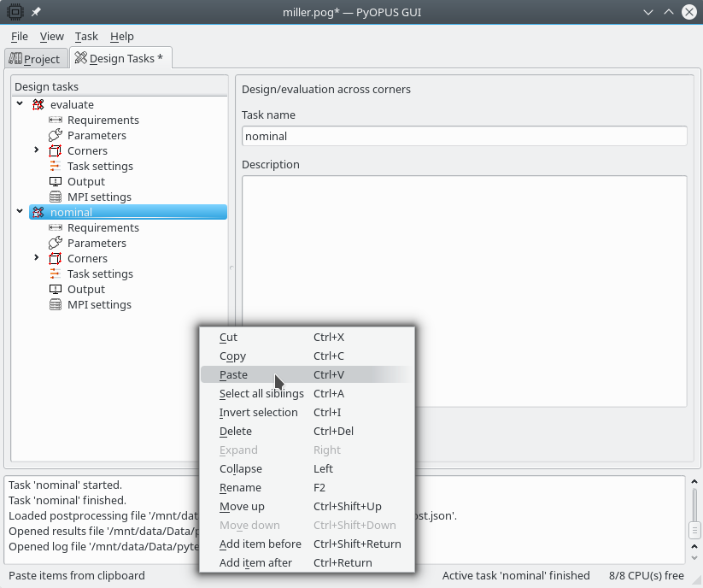Click Task settings icon under evaluate
The image size is (703, 588).
tap(56, 167)
